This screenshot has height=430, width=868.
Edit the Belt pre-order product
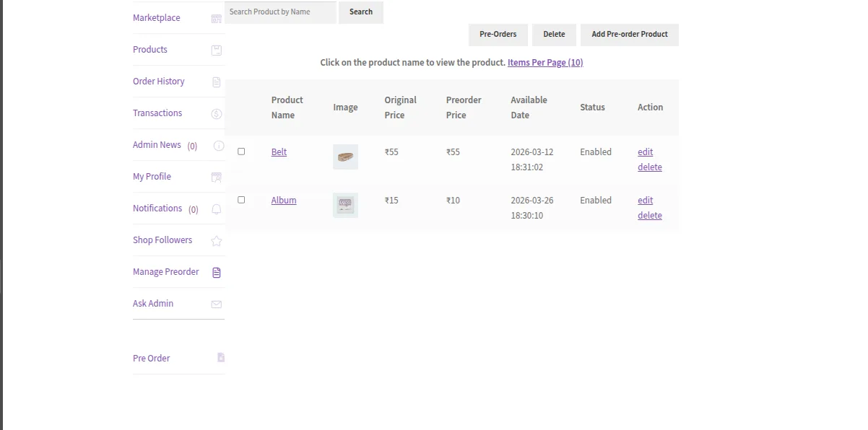[645, 152]
